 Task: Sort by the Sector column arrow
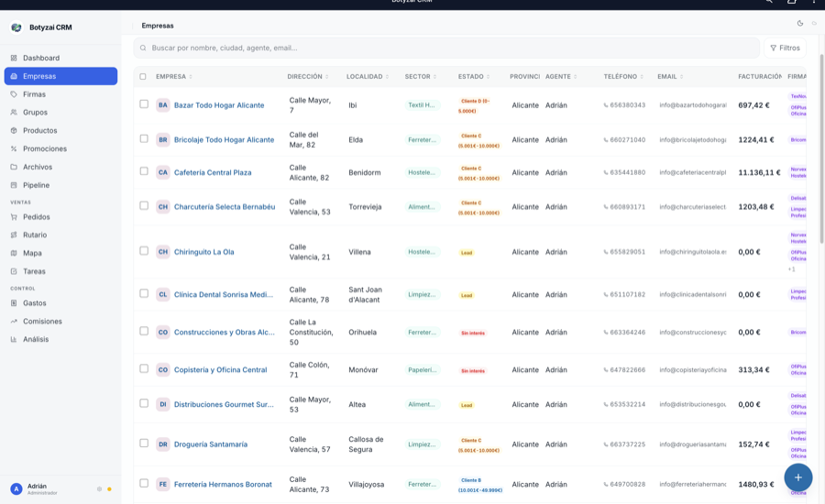(434, 77)
